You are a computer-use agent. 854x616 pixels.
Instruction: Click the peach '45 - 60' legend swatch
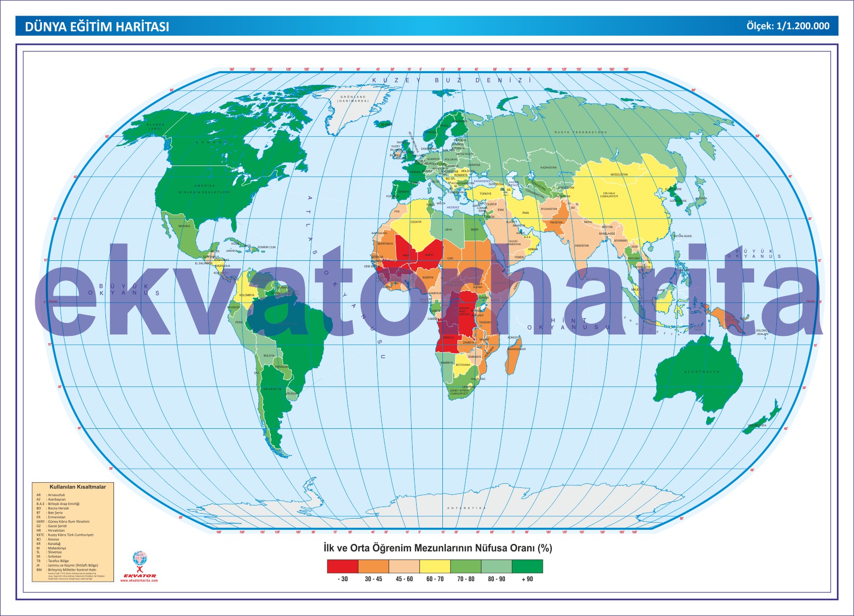click(404, 567)
